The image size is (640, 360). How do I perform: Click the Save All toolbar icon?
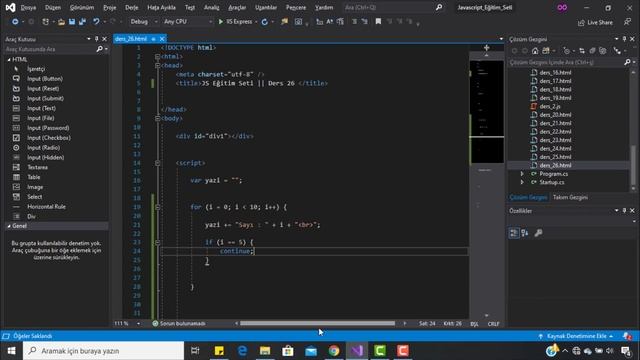(82, 22)
